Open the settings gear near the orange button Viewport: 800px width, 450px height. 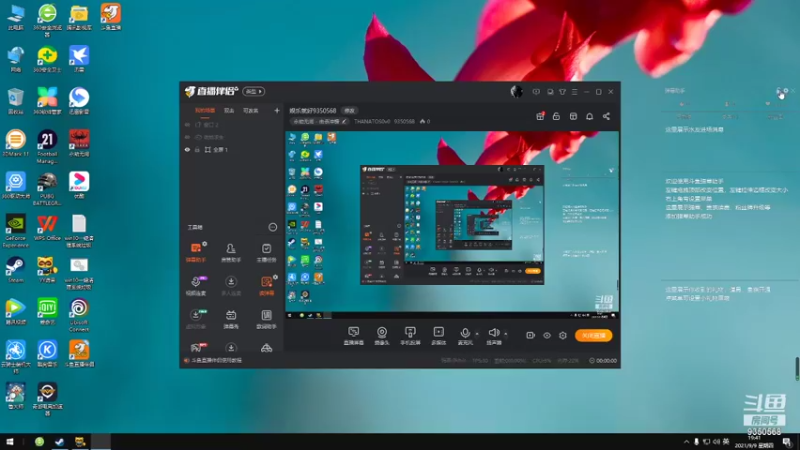[563, 335]
